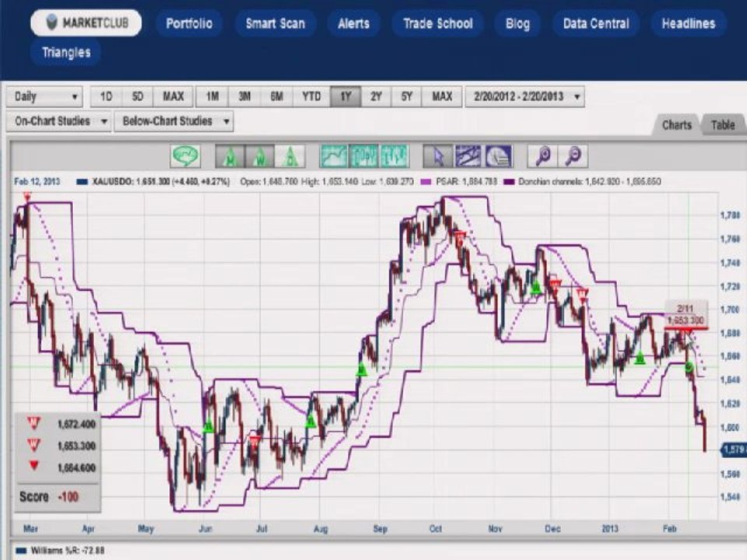This screenshot has width=747, height=560.
Task: Select the pointer cursor tool
Action: point(438,156)
